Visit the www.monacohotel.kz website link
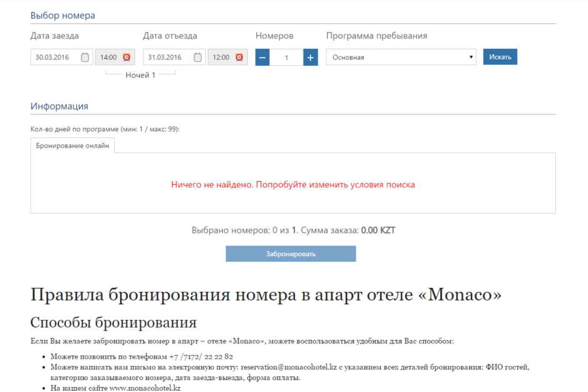This screenshot has height=392, width=588. pos(145,388)
